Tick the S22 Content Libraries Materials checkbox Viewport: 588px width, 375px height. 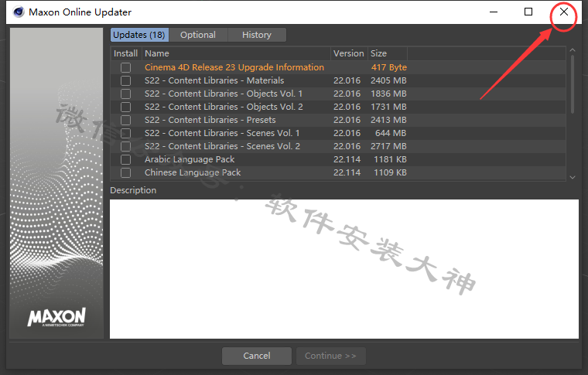[x=125, y=80]
